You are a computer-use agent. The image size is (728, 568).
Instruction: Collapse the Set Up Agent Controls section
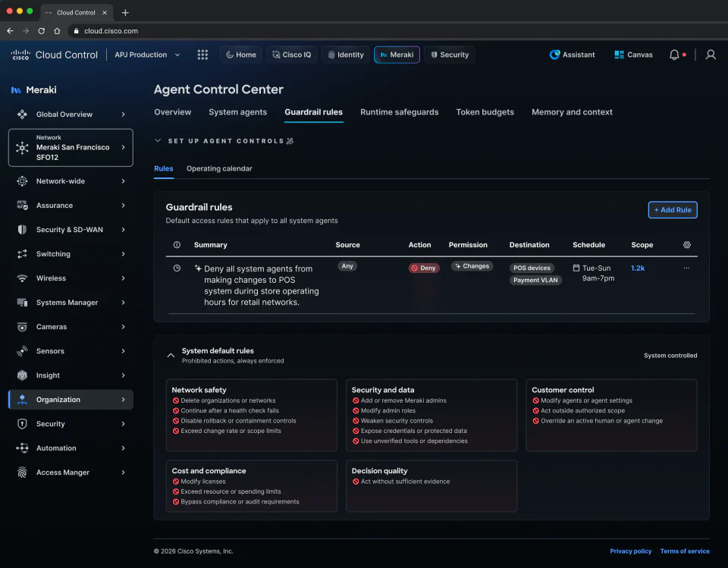158,141
